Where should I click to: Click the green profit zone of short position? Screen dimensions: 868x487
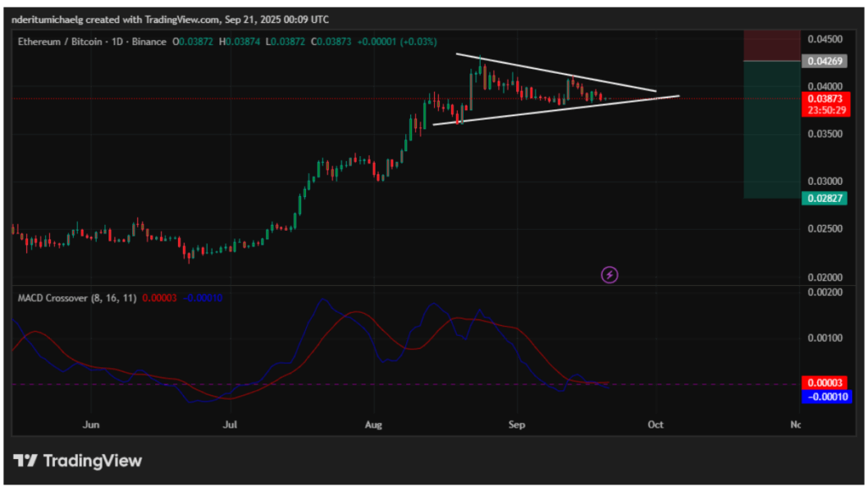[771, 130]
